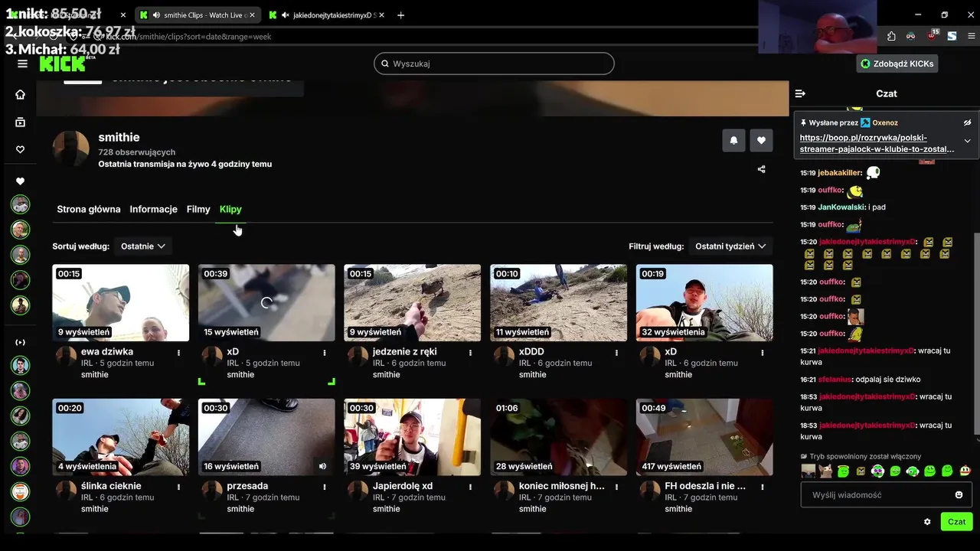Click username 'jebakakiller' in chat

(x=840, y=173)
